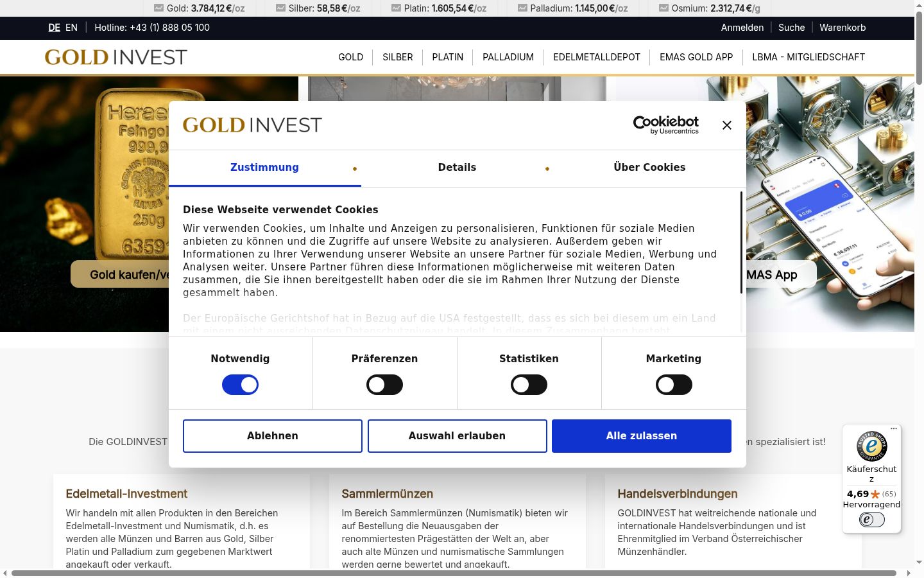Click the cookie text scrollbar
Viewport: 924px width, 578px height.
[x=741, y=243]
